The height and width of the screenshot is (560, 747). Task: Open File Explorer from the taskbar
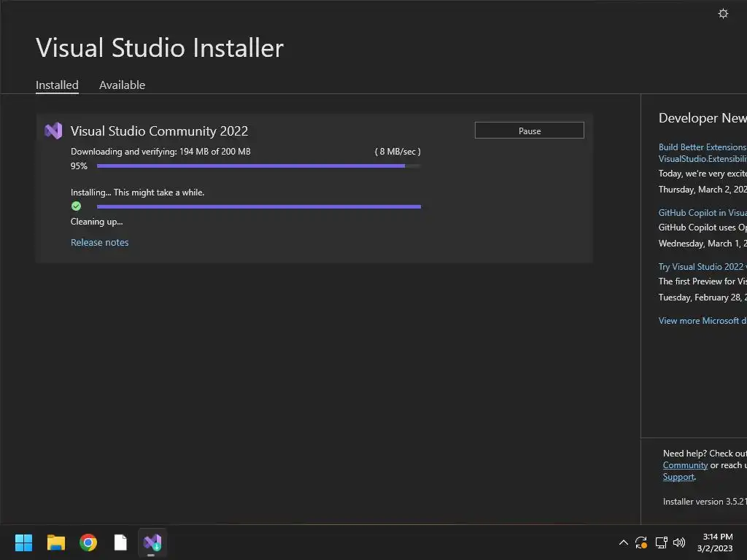click(x=55, y=542)
